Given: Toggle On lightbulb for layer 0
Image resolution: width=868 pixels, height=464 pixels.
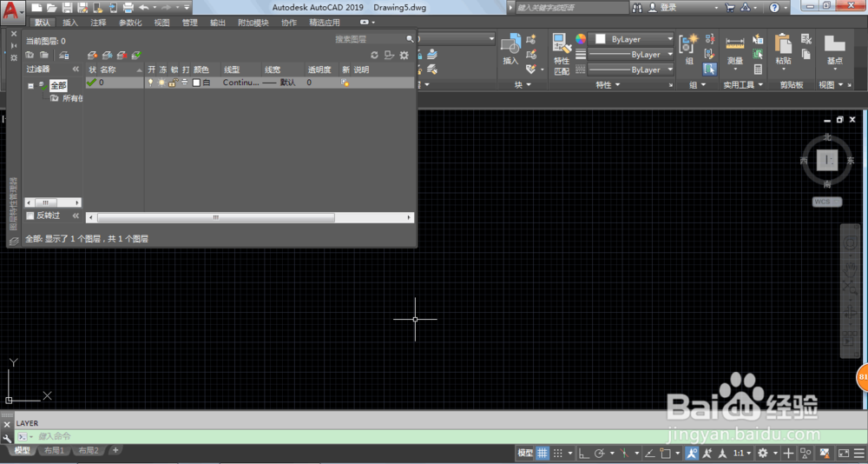Looking at the screenshot, I should tap(150, 83).
